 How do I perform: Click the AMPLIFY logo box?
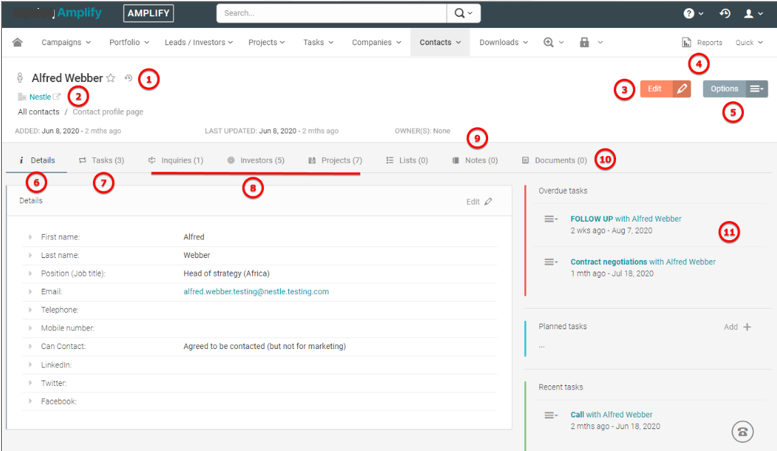point(148,13)
